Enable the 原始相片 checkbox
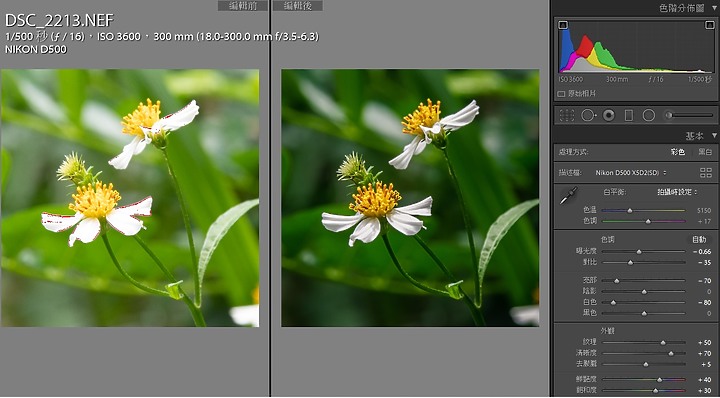This screenshot has width=720, height=398. (561, 94)
